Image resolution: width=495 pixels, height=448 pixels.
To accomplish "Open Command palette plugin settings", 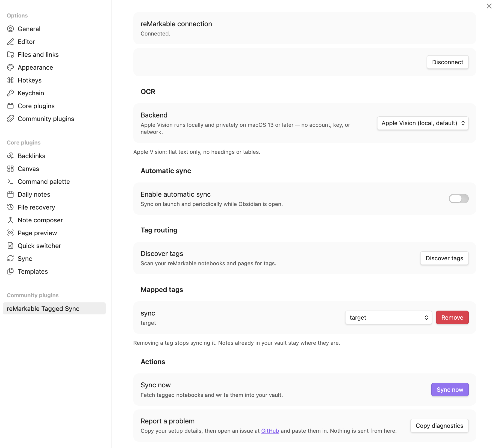I will pyautogui.click(x=54, y=182).
